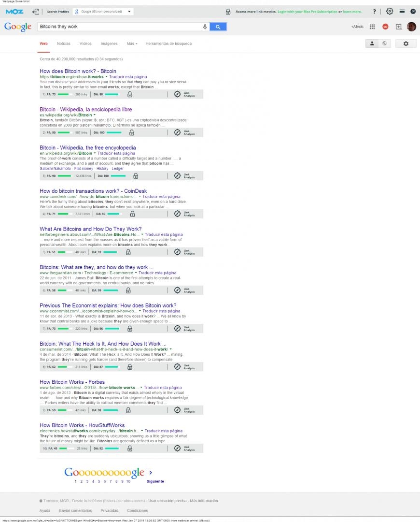
Task: Click lock icon in bitcoin.org Moz bar
Action: click(x=130, y=95)
